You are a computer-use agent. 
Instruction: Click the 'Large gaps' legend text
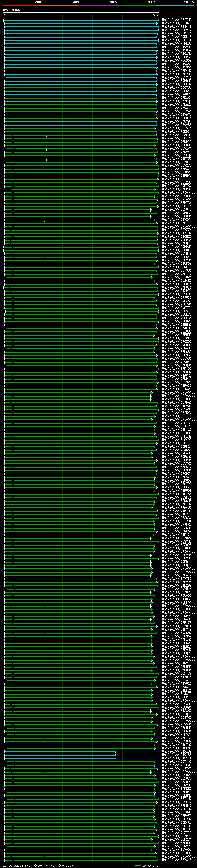13,866
